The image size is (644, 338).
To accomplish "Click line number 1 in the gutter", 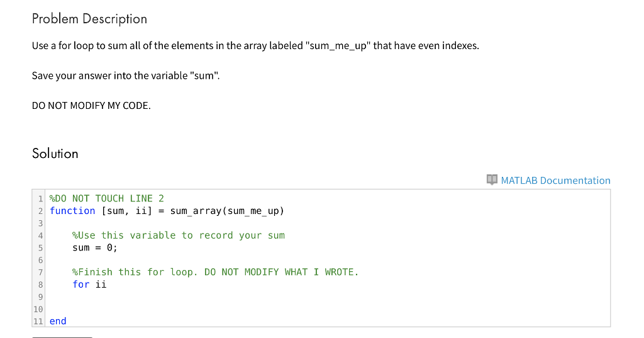I will (40, 198).
